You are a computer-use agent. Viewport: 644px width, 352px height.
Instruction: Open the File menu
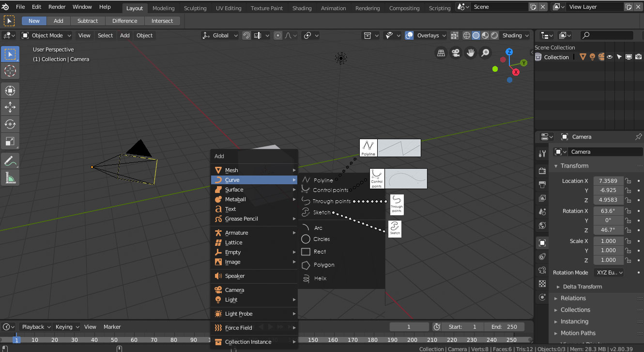click(20, 7)
